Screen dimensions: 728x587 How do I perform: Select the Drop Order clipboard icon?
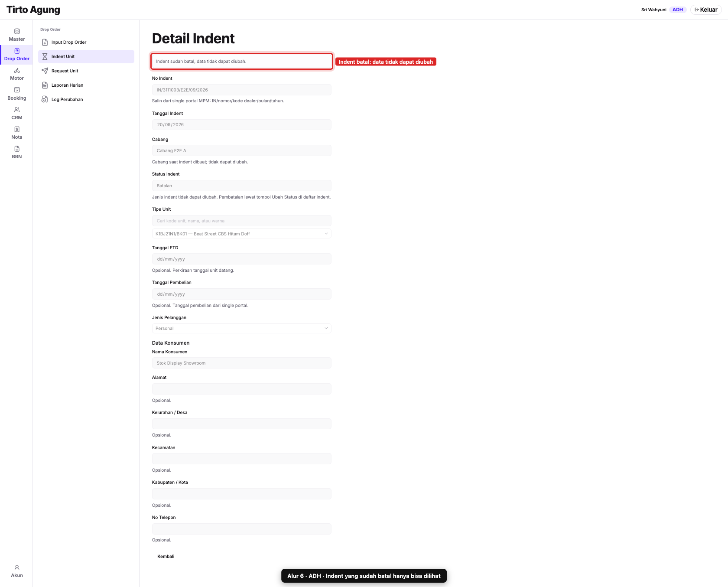click(x=17, y=51)
